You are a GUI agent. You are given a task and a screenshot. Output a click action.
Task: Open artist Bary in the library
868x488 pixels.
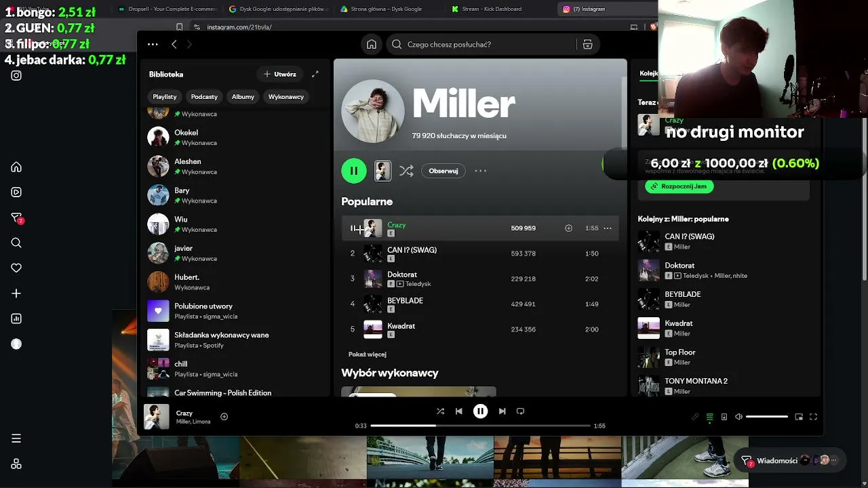233,195
